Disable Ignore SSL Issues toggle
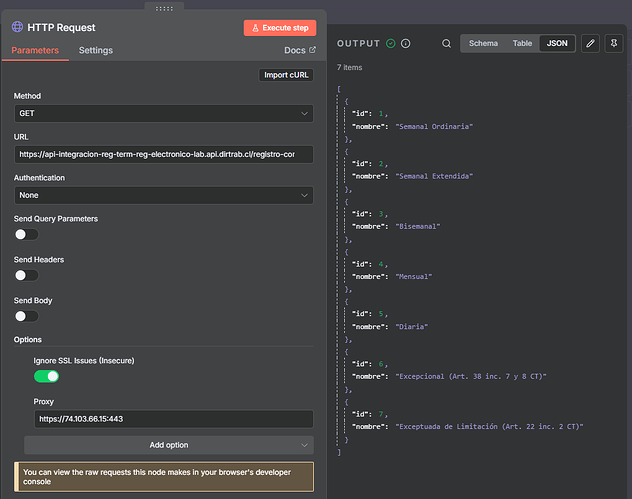The image size is (632, 499). coord(46,376)
